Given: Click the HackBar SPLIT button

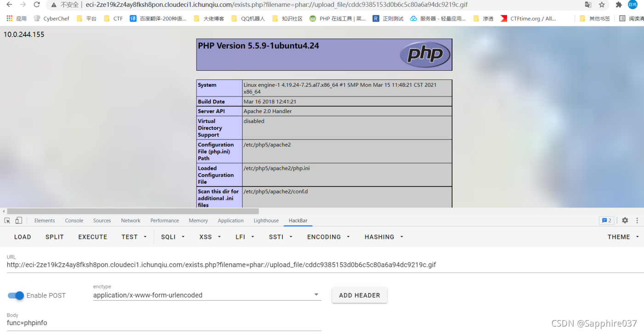Looking at the screenshot, I should click(55, 237).
